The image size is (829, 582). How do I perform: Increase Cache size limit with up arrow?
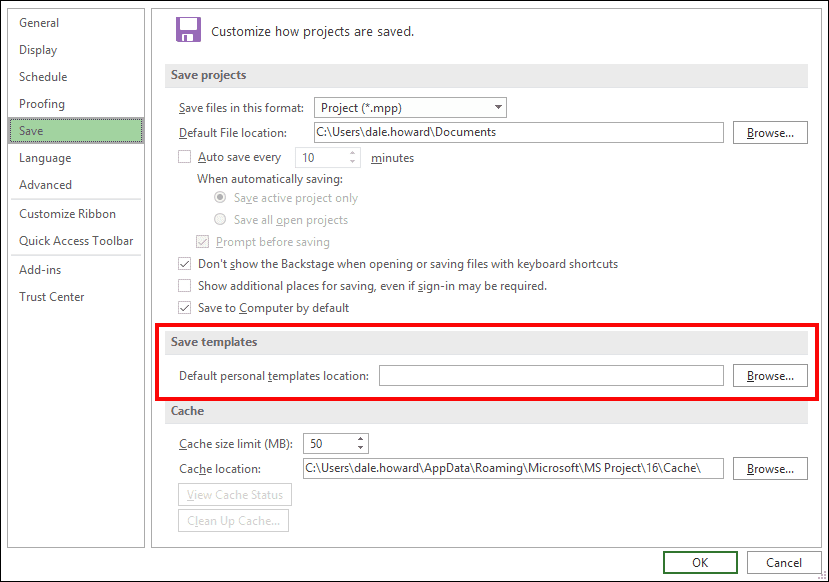pyautogui.click(x=360, y=439)
